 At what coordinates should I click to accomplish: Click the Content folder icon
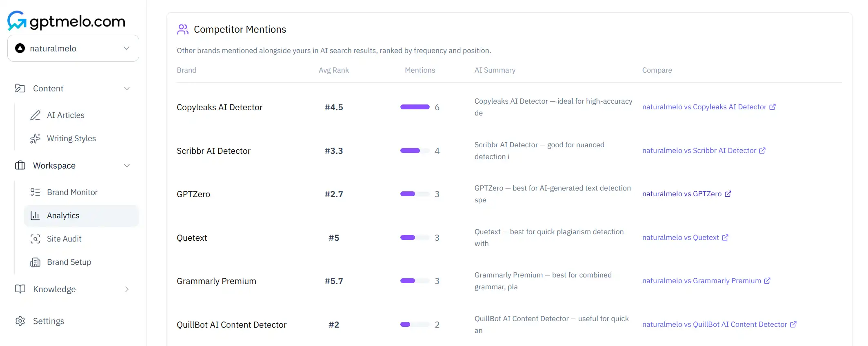[x=20, y=88]
